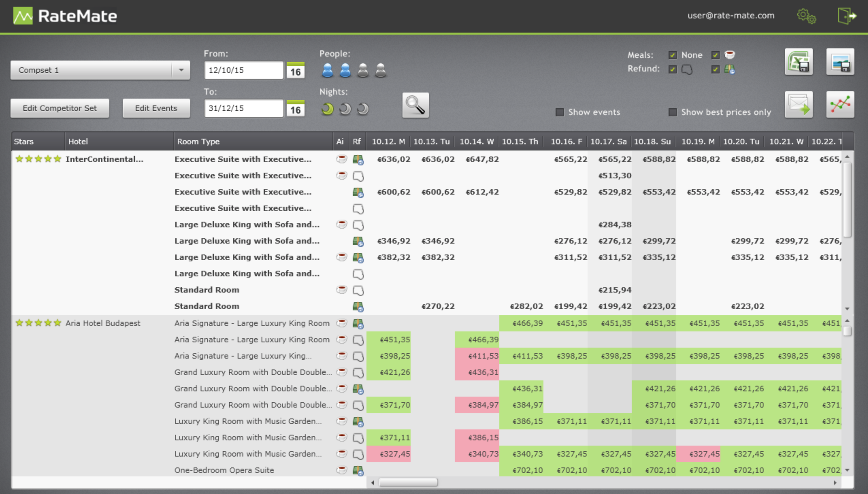868x494 pixels.
Task: Select the second moon icon under Nights
Action: 345,108
